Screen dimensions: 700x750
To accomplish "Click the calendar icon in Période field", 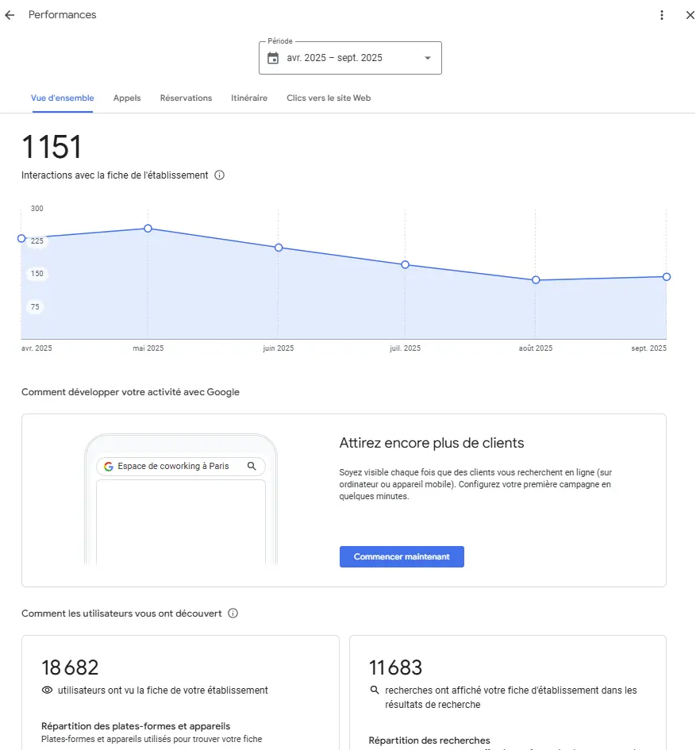I will (273, 58).
